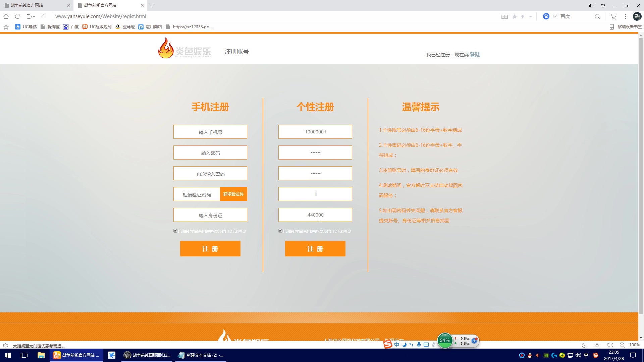This screenshot has height=362, width=644.
Task: Open the 爱淘宝 bookmark
Action: (50, 27)
